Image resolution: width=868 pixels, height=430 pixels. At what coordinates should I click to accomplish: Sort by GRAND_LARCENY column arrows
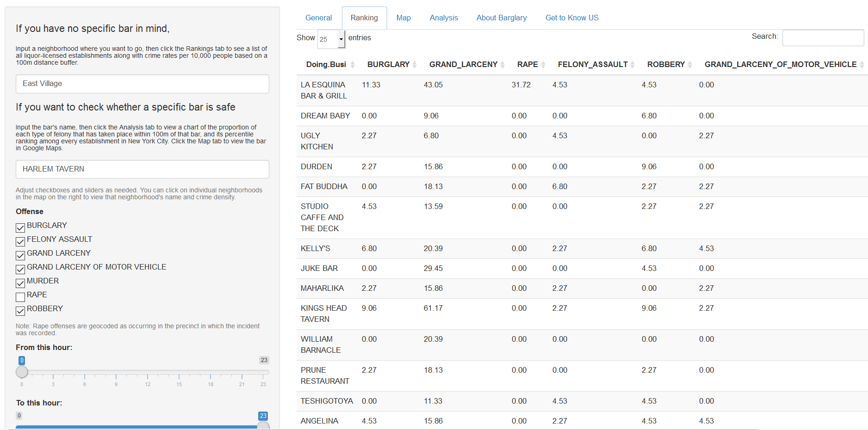pos(502,65)
